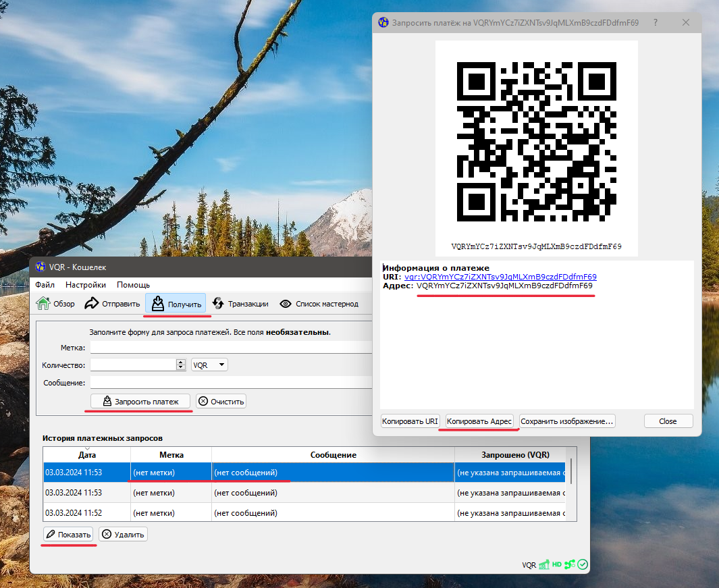Image resolution: width=719 pixels, height=588 pixels.
Task: Click Показать to show selected request
Action: pyautogui.click(x=68, y=535)
